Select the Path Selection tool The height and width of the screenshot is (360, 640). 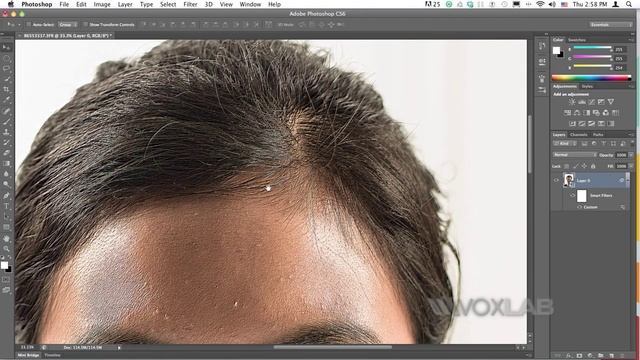[x=6, y=217]
